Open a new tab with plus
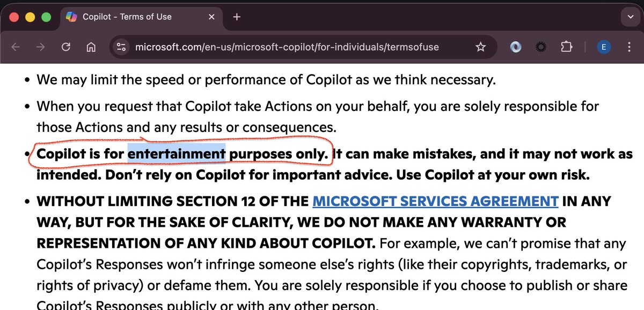This screenshot has width=644, height=310. [x=237, y=17]
